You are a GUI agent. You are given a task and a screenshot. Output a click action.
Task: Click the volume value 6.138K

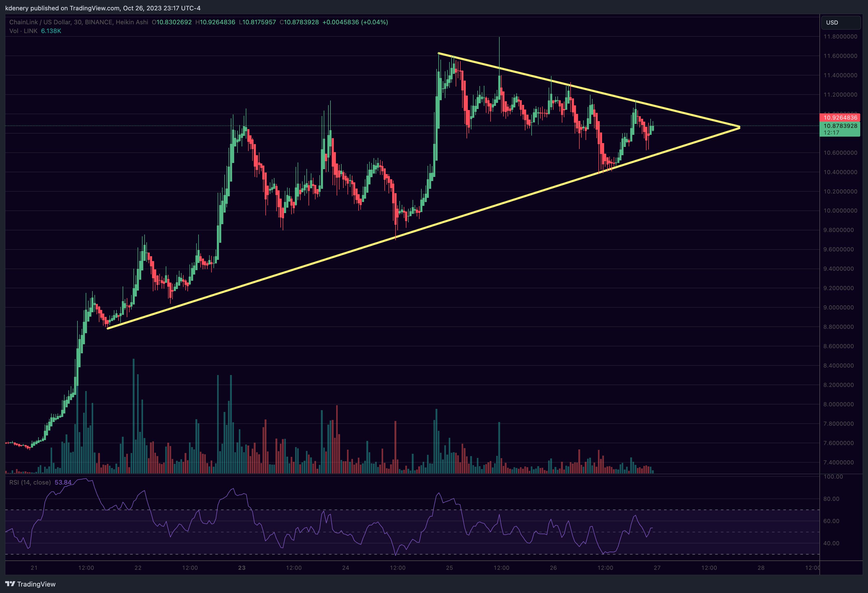[51, 31]
